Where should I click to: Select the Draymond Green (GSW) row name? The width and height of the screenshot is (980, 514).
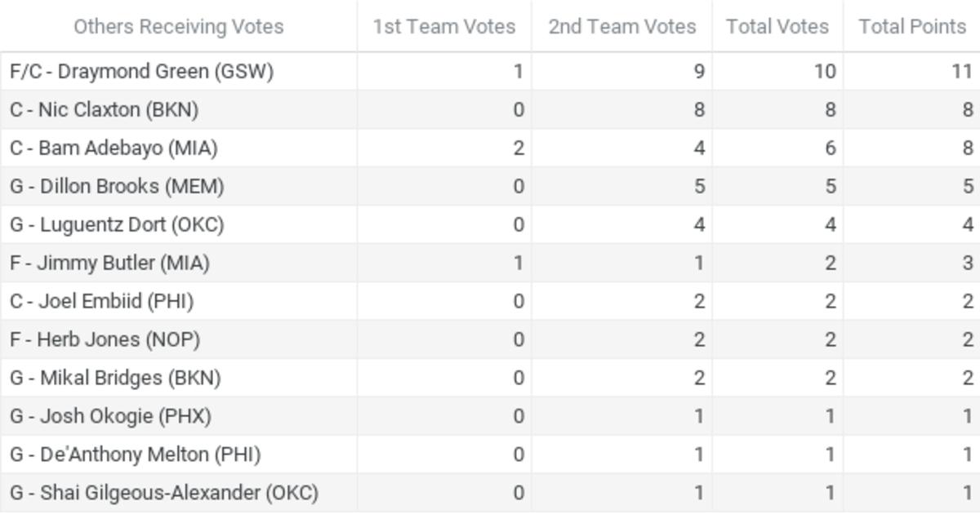click(141, 72)
